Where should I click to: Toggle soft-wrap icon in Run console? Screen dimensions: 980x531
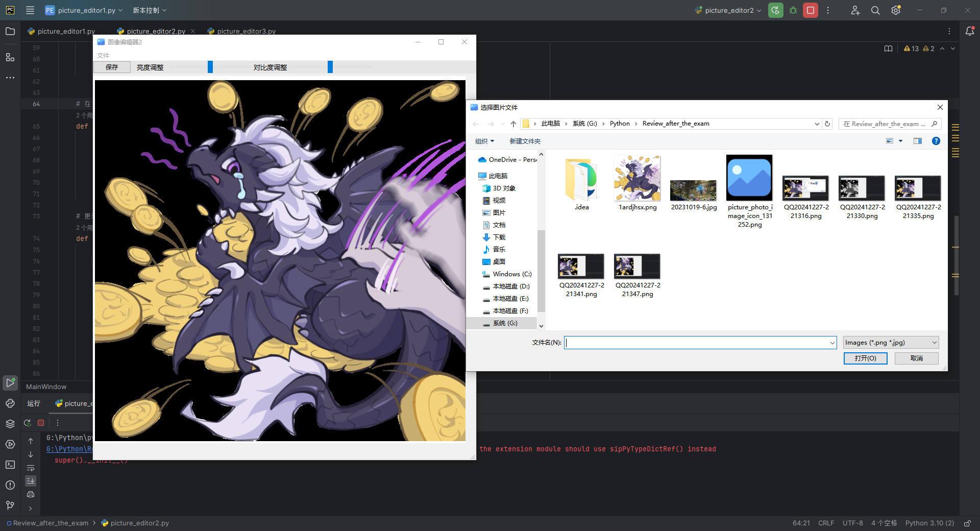pyautogui.click(x=31, y=468)
